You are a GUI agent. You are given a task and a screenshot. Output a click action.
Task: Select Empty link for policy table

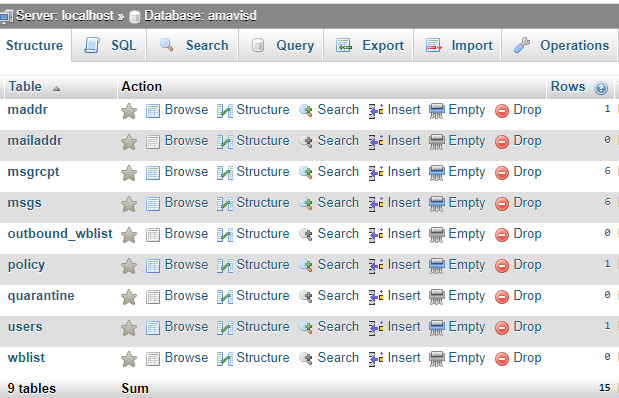[467, 265]
